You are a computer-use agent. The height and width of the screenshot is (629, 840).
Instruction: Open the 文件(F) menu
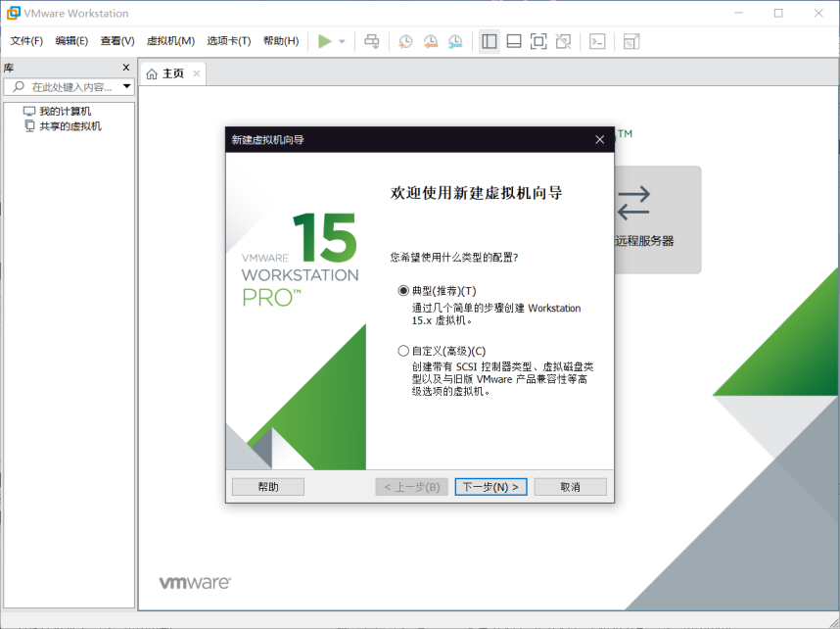(x=26, y=41)
